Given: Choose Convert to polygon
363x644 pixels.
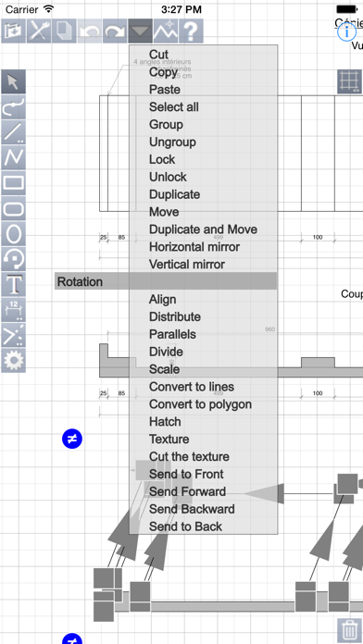Looking at the screenshot, I should (200, 404).
